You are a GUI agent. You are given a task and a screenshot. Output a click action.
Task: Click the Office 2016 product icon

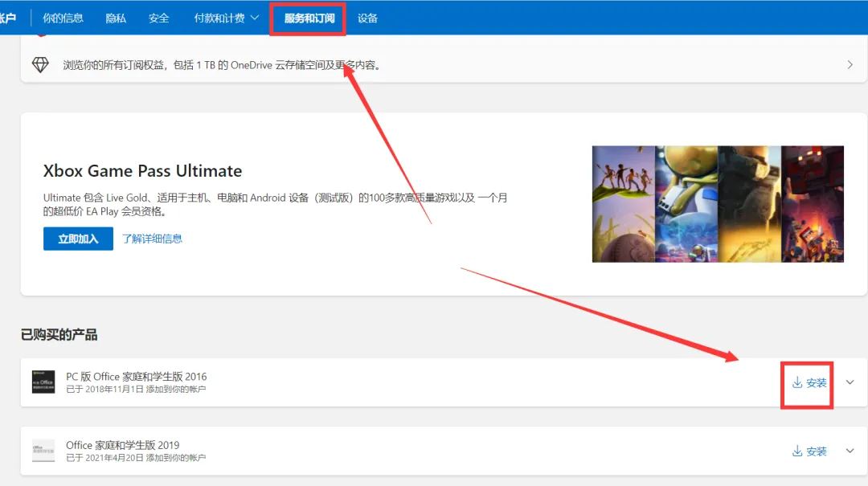click(x=43, y=382)
